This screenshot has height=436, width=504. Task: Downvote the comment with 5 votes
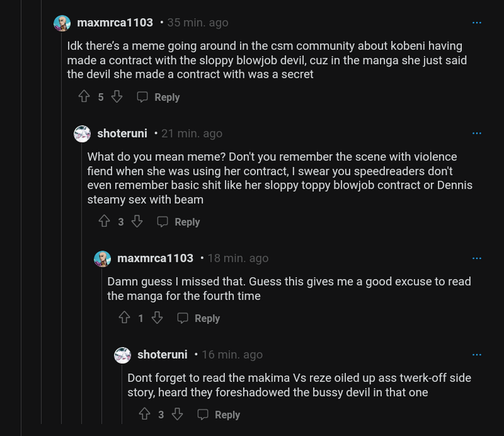coord(117,97)
